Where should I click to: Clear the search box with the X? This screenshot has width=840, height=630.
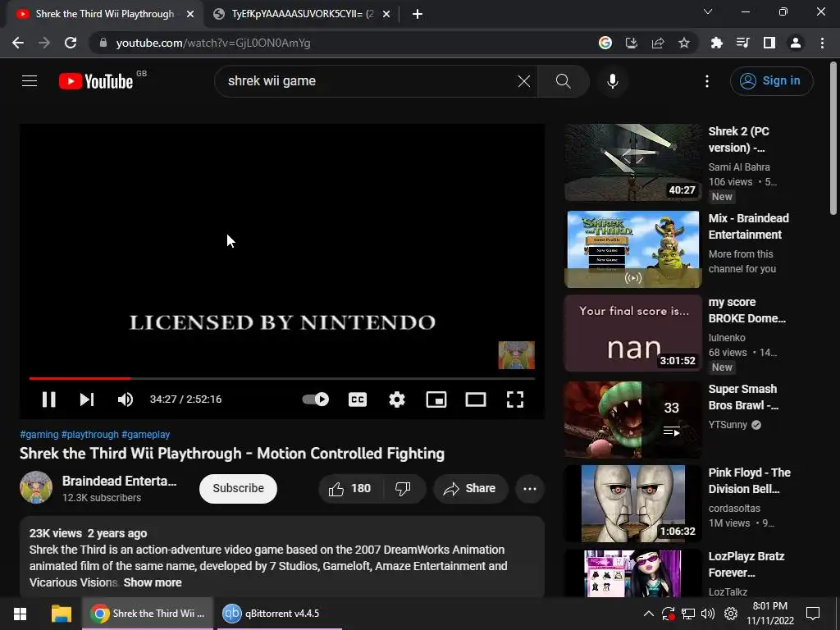click(524, 81)
